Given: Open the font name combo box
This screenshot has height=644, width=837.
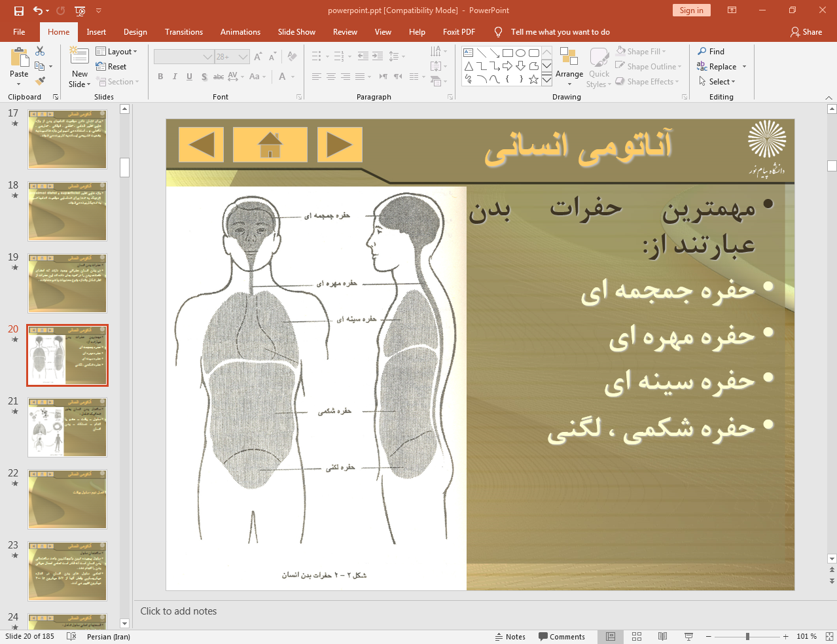Looking at the screenshot, I should (184, 57).
